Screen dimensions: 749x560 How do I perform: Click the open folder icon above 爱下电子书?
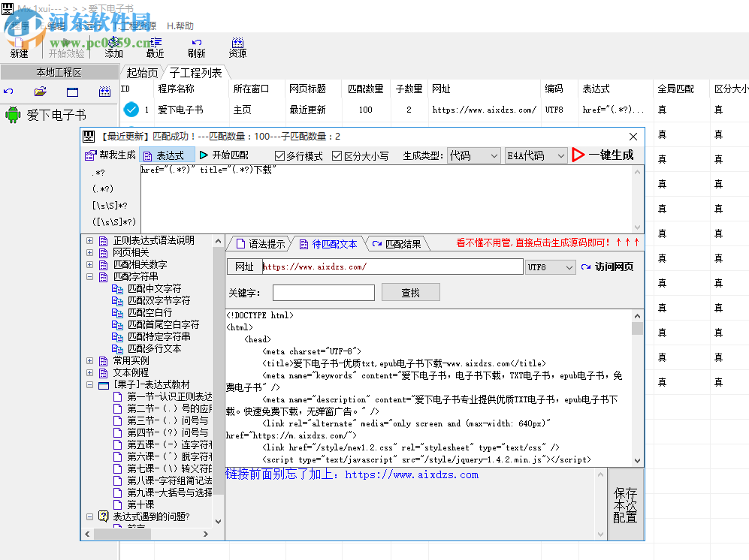pyautogui.click(x=40, y=91)
